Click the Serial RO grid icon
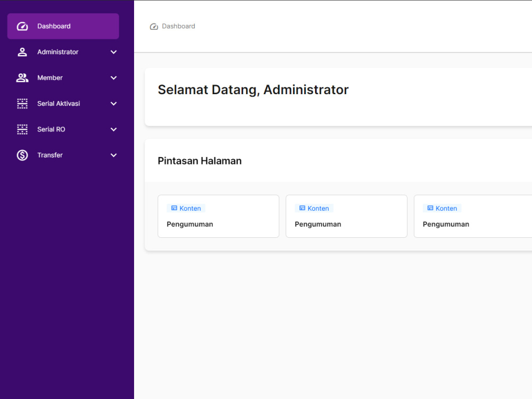The image size is (532, 399). click(x=22, y=129)
